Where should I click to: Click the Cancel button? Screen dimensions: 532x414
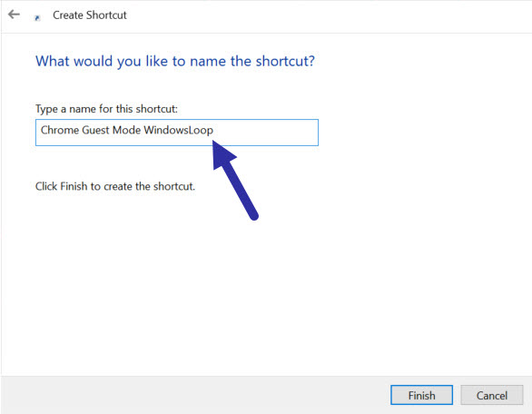pyautogui.click(x=492, y=395)
